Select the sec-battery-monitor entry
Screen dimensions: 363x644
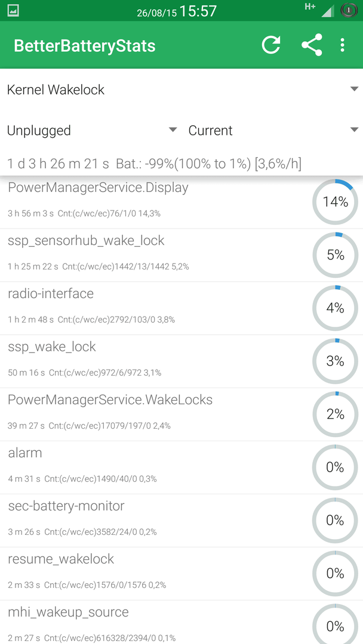click(181, 521)
